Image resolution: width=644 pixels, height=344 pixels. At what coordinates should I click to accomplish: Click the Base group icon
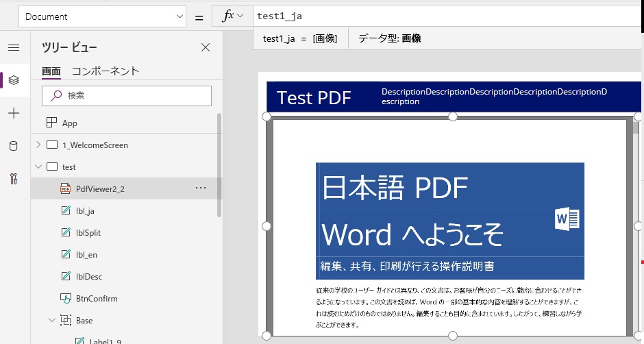[x=65, y=320]
